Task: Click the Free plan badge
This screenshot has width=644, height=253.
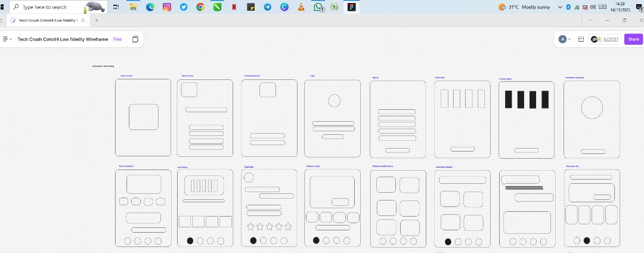Action: (117, 39)
